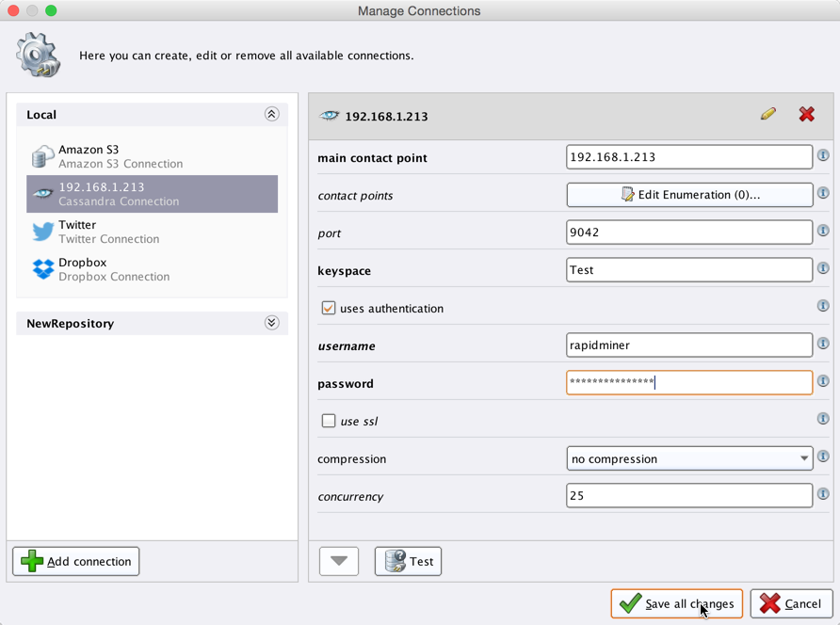Enable the use ssl checkbox
This screenshot has height=625, width=840.
tap(329, 421)
